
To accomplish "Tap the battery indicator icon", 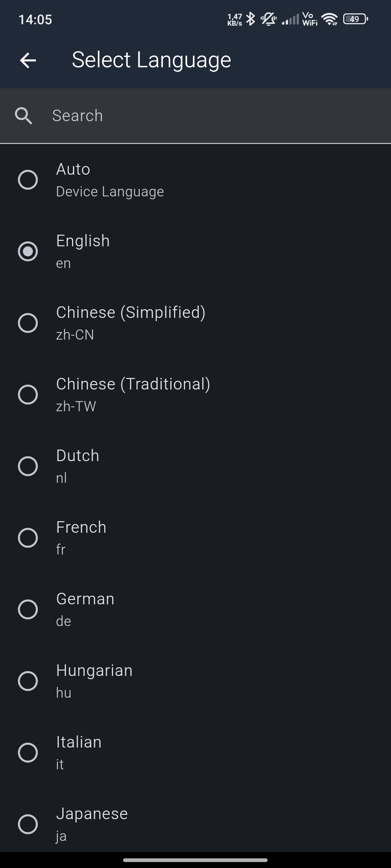I will click(355, 19).
